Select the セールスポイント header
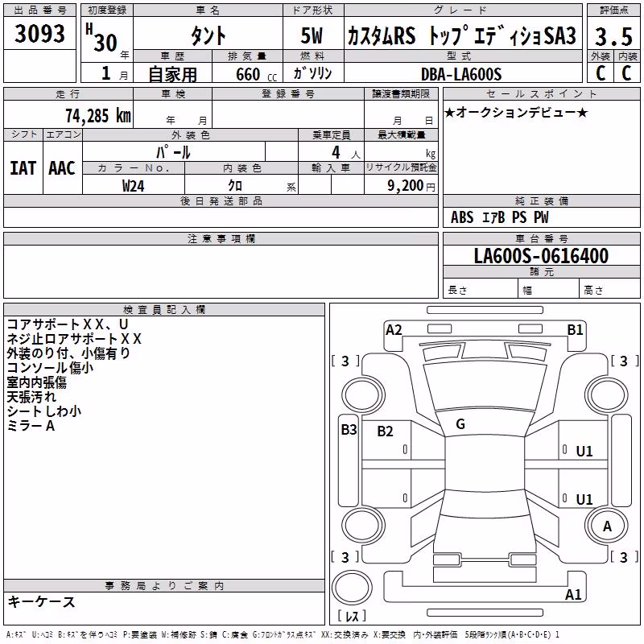The height and width of the screenshot is (644, 644). [541, 93]
